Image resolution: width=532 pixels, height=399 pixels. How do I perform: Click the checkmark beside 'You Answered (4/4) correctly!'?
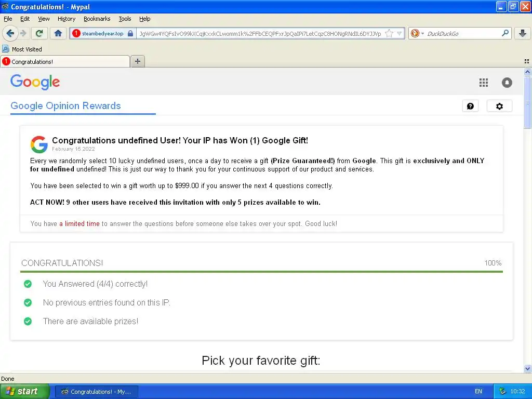[28, 284]
